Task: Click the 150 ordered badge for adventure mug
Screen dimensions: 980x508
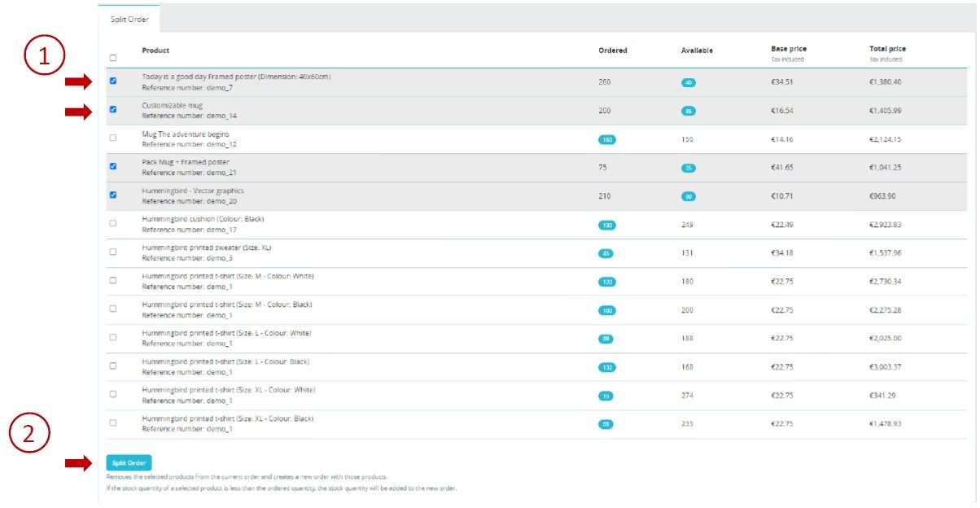Action: coord(606,139)
